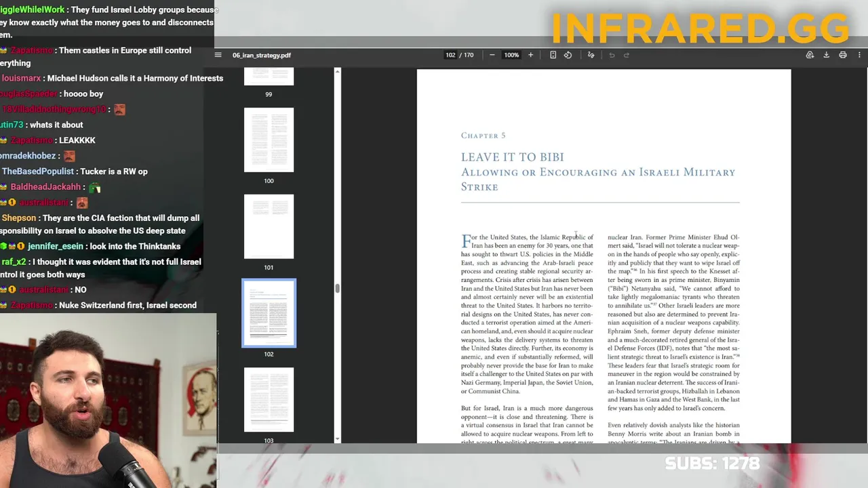Click the 06_iran_strategy.pdf file title
The width and height of the screenshot is (868, 488).
pyautogui.click(x=262, y=55)
